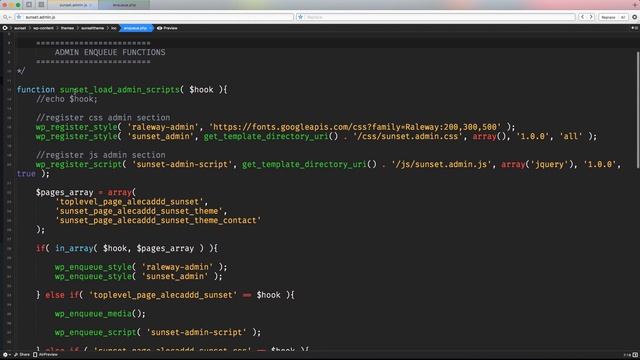Click the '//register css admin section' comment
640x360 pixels.
[103, 118]
